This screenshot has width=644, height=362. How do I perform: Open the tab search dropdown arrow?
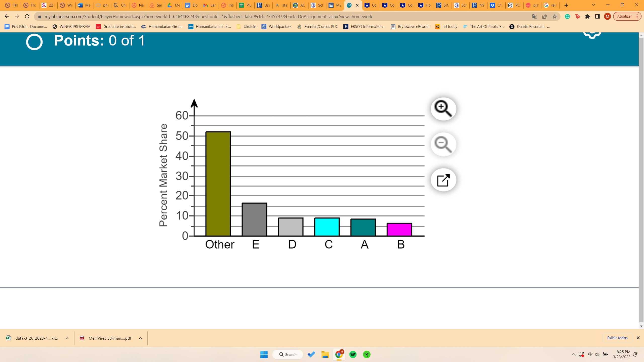(593, 5)
